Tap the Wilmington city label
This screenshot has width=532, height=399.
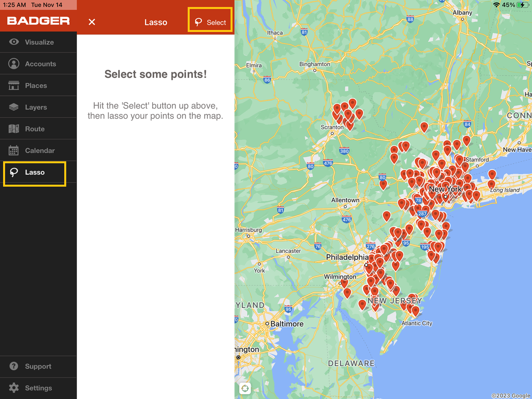340,277
